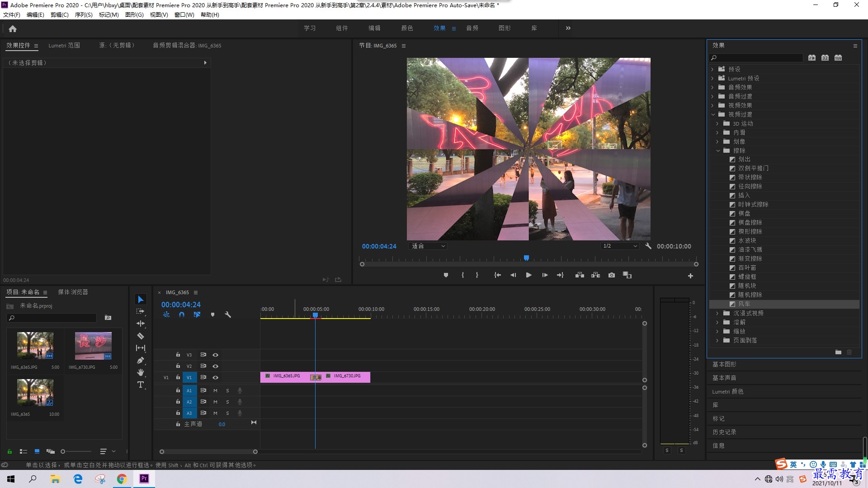Select the 百叶窗 transition
868x488 pixels.
tap(747, 267)
